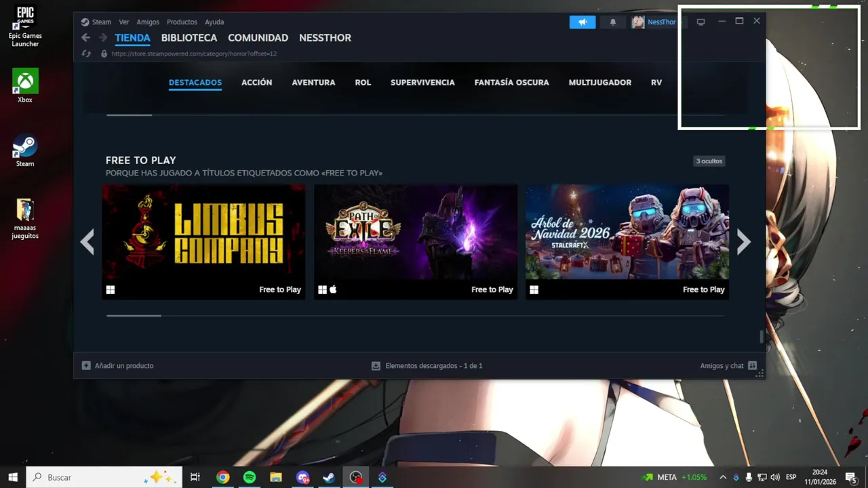Go to the COMUNIDAD section
Image resolution: width=868 pixels, height=488 pixels.
click(x=258, y=38)
